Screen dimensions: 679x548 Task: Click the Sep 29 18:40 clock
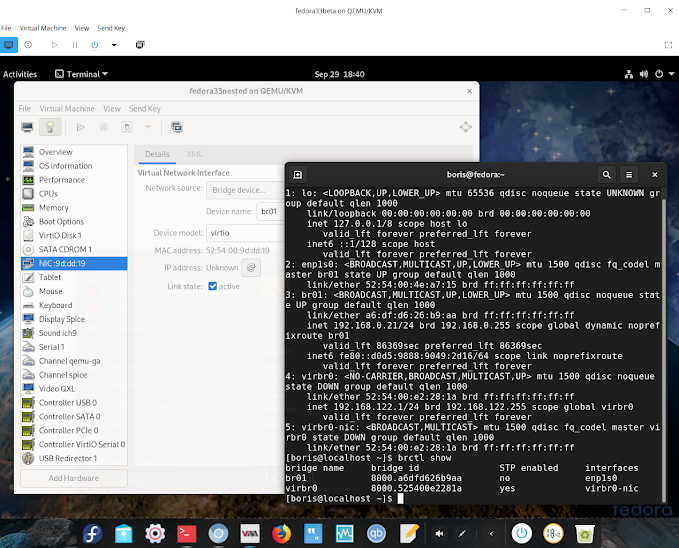pos(340,74)
